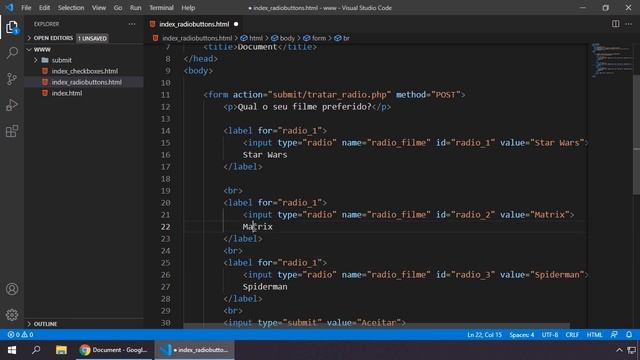The width and height of the screenshot is (640, 360).
Task: Select the index_radiobuttons.html editor tab
Action: [x=193, y=24]
